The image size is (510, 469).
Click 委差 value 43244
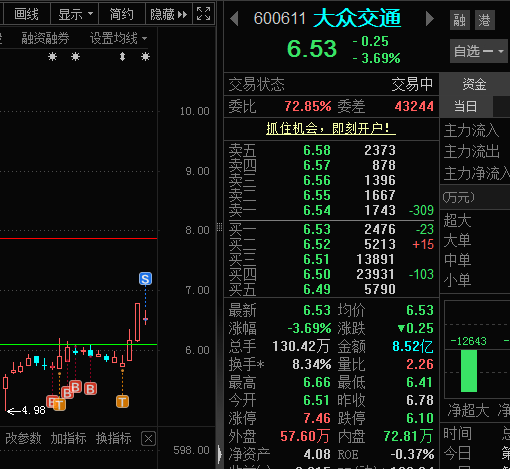coord(414,107)
